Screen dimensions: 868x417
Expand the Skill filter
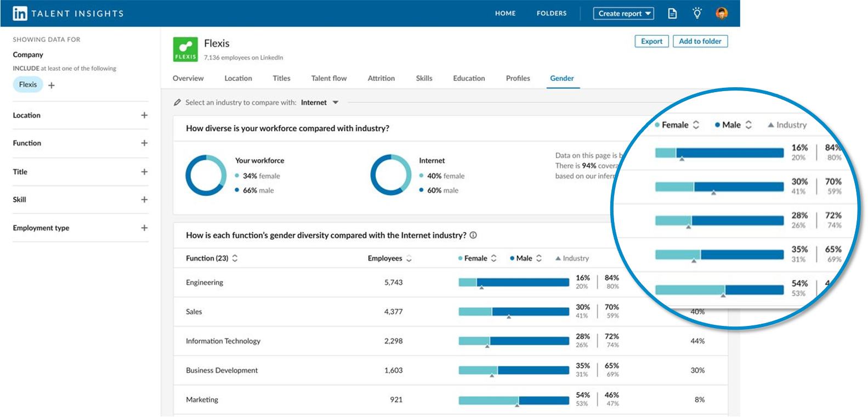[x=144, y=200]
